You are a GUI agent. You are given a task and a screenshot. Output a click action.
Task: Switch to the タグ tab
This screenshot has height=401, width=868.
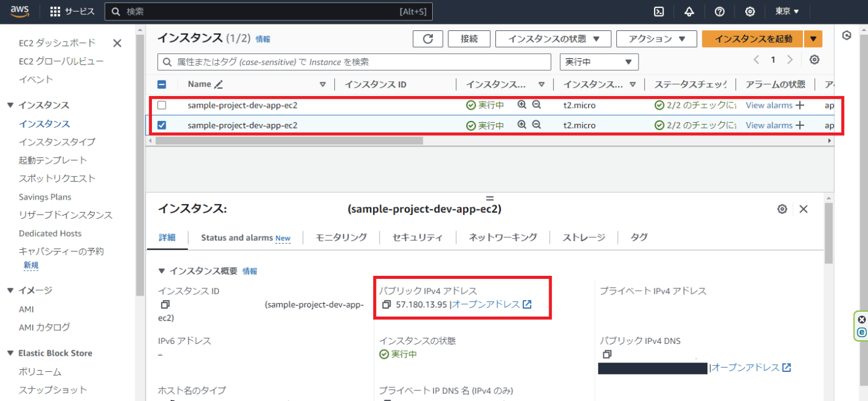[x=639, y=237]
